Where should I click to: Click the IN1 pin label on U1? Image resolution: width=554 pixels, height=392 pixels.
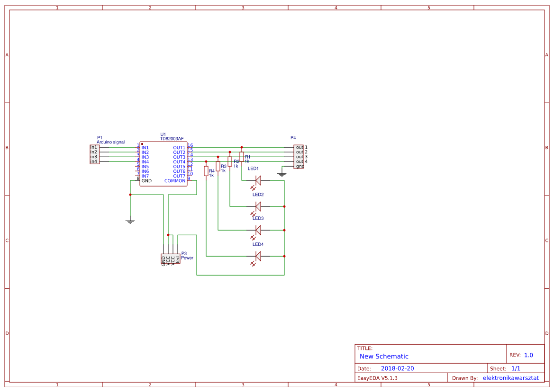point(145,147)
